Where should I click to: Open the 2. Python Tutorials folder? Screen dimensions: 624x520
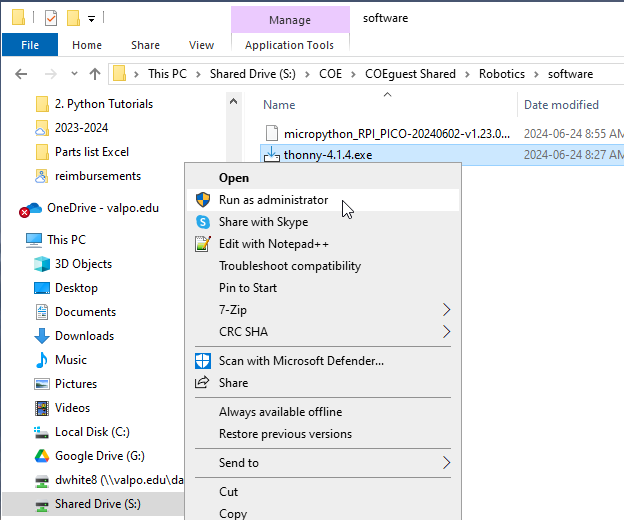pos(104,104)
